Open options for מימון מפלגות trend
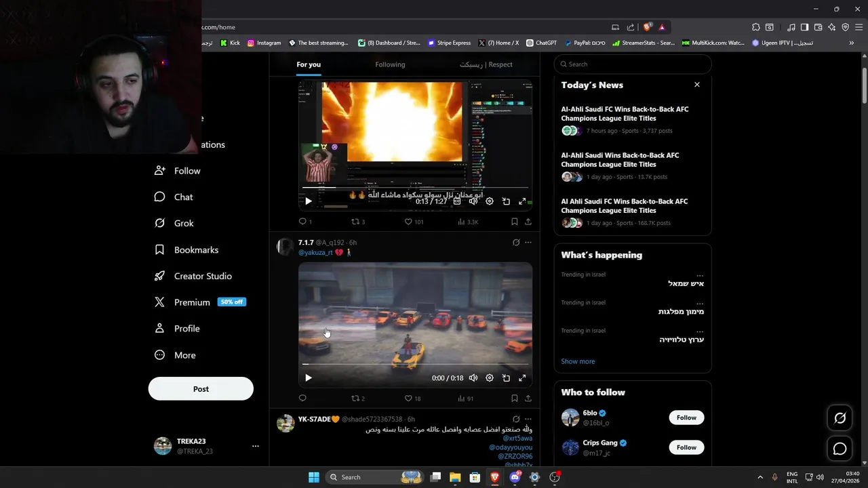Viewport: 868px width, 488px height. [x=700, y=303]
